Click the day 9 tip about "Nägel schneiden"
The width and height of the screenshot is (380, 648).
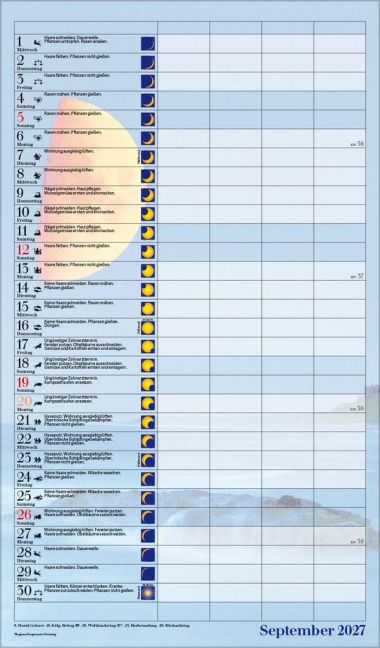79,191
